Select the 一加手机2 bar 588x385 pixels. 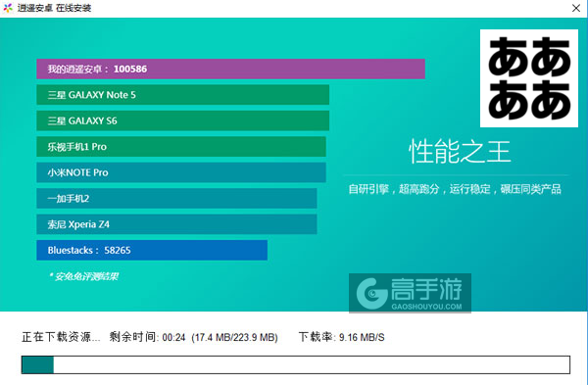(176, 198)
